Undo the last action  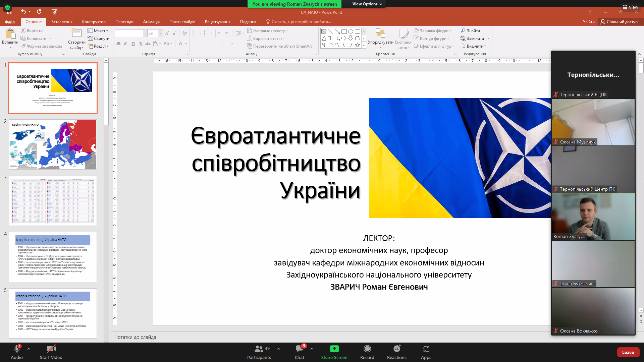pyautogui.click(x=23, y=11)
